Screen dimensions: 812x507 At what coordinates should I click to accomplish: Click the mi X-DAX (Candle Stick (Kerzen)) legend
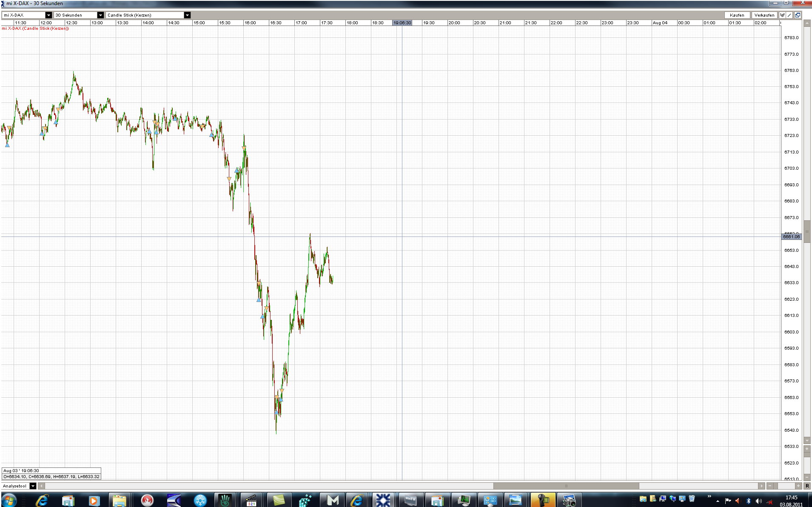[x=35, y=28]
